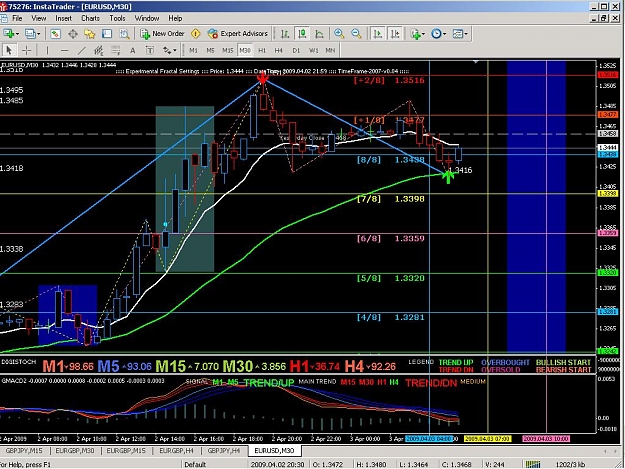
Task: Set timeframe to H1
Action: pos(262,51)
